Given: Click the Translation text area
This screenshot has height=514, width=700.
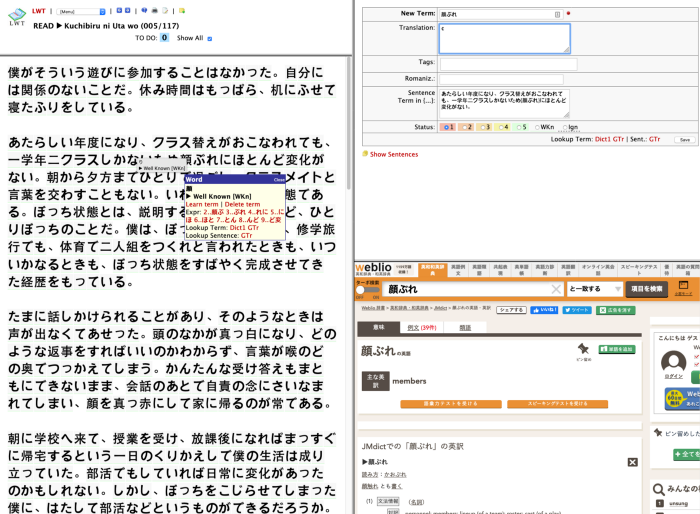Looking at the screenshot, I should pos(504,39).
